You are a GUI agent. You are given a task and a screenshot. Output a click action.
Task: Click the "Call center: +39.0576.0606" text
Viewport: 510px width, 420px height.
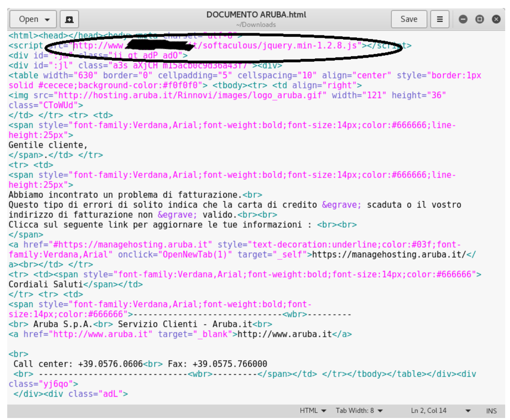coord(78,364)
